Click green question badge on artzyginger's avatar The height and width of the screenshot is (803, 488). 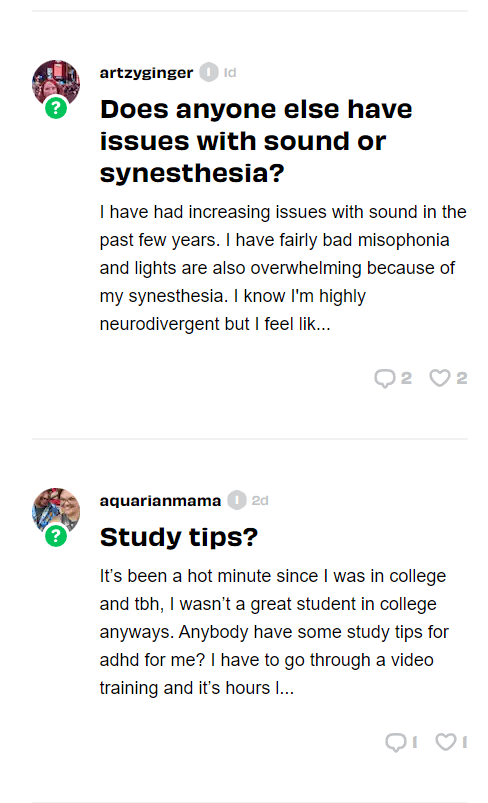click(x=56, y=108)
